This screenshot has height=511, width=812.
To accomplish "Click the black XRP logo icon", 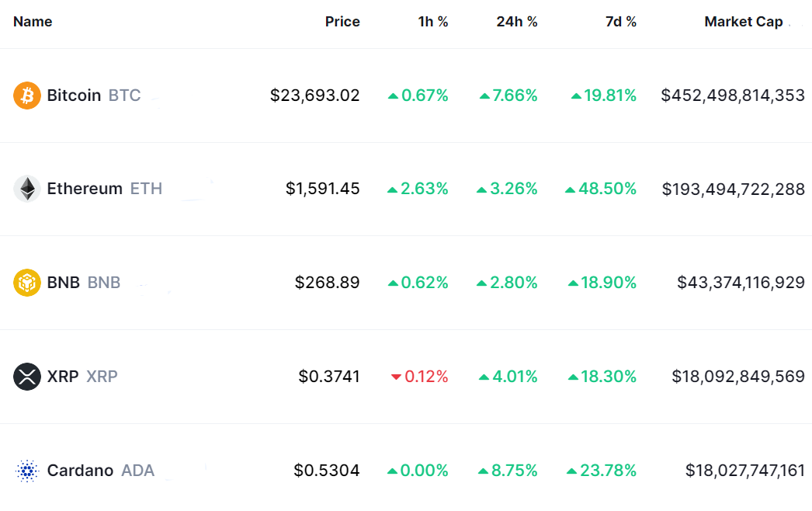I will click(x=27, y=377).
